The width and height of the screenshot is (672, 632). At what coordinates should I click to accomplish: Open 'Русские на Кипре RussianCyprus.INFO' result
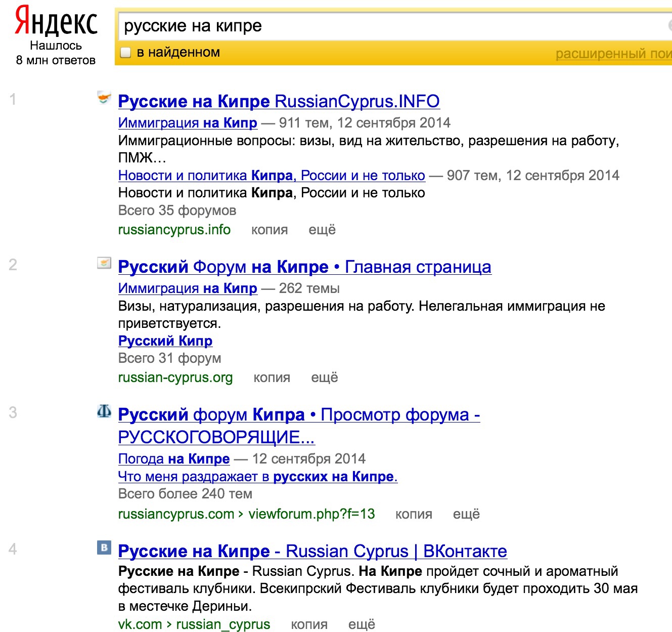coord(279,101)
